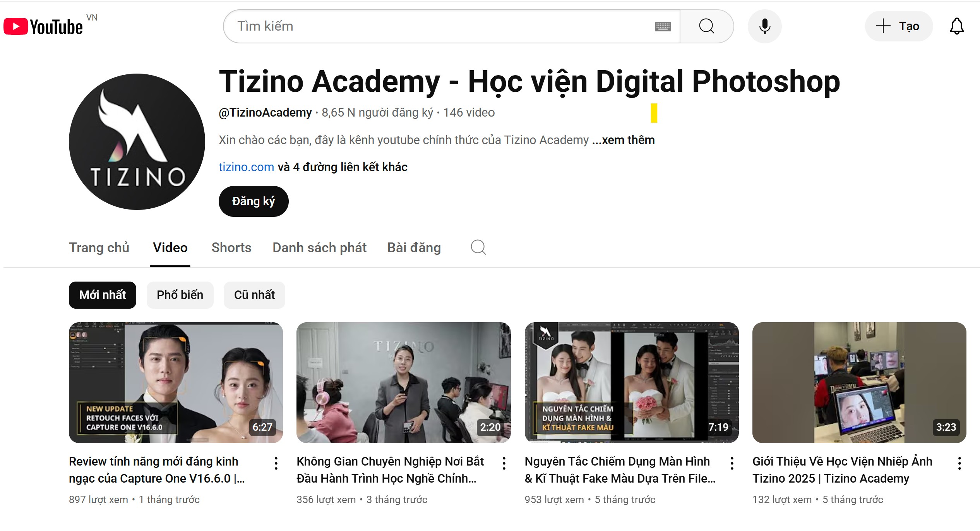This screenshot has width=980, height=531.
Task: Open the Capture One V16.6.0 video thumbnail
Action: pyautogui.click(x=176, y=383)
